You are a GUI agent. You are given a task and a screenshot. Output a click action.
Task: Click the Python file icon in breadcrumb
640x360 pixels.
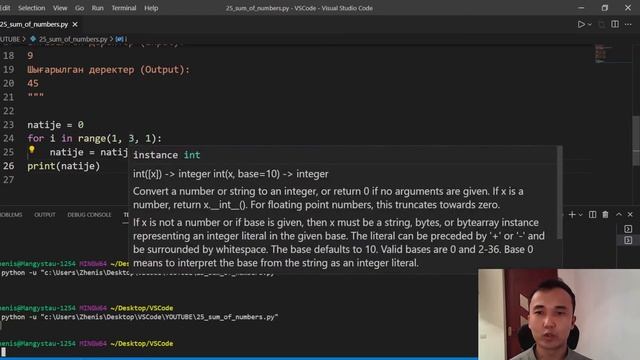(x=33, y=39)
